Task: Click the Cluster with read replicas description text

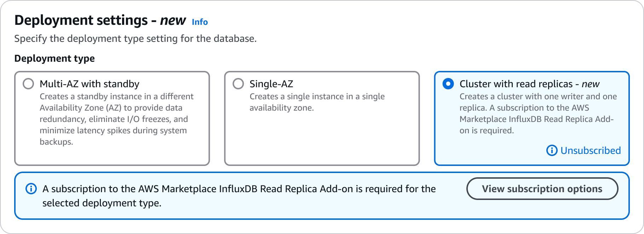Action: [538, 113]
